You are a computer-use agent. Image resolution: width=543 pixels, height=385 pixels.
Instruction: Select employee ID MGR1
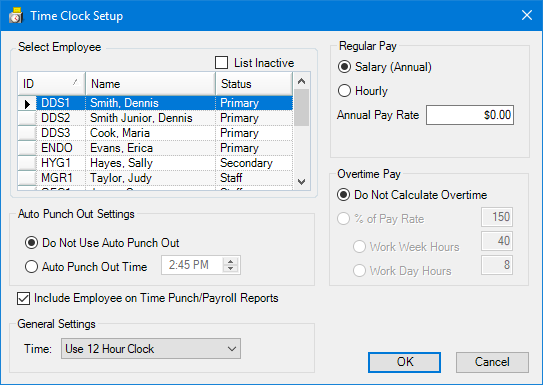tap(57, 178)
